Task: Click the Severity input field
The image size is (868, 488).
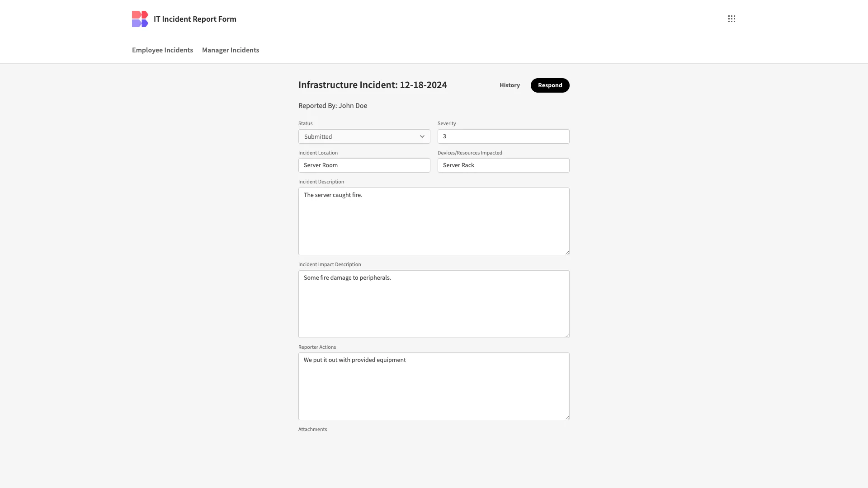Action: 503,136
